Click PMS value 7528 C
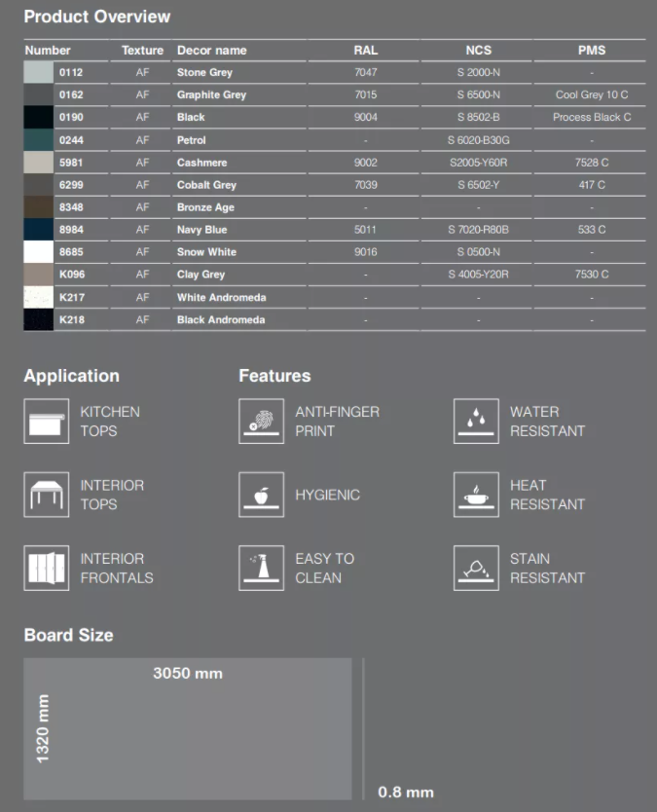657x812 pixels. (592, 162)
